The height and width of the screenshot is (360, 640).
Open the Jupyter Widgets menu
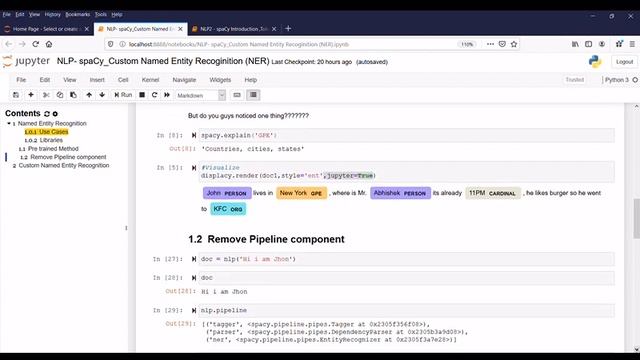[220, 80]
